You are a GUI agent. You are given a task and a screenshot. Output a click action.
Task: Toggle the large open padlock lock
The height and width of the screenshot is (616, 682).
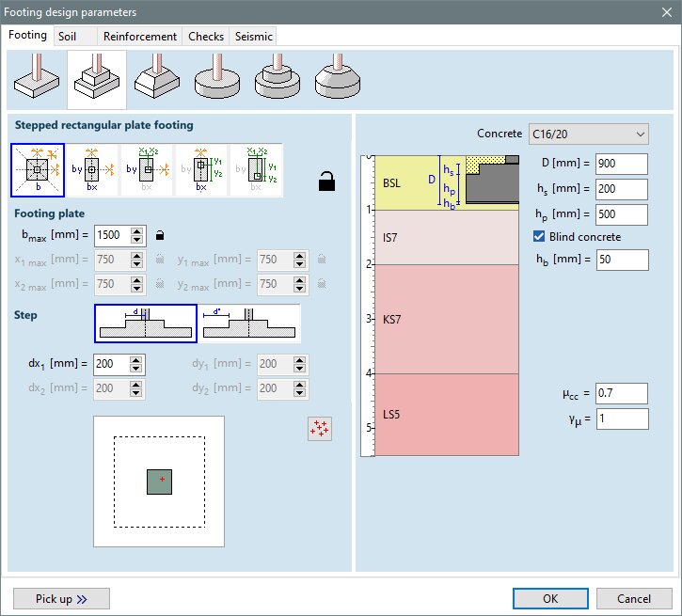tap(326, 182)
